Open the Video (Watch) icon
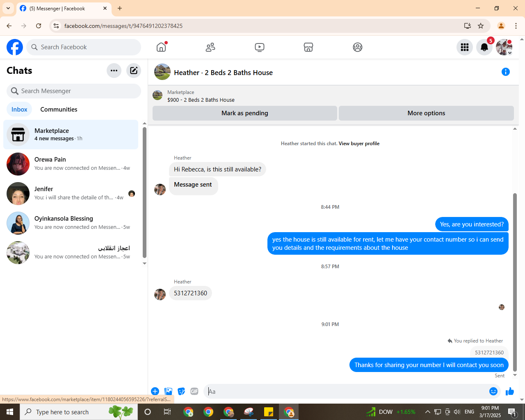Viewport: 525px width, 420px height. [x=260, y=47]
